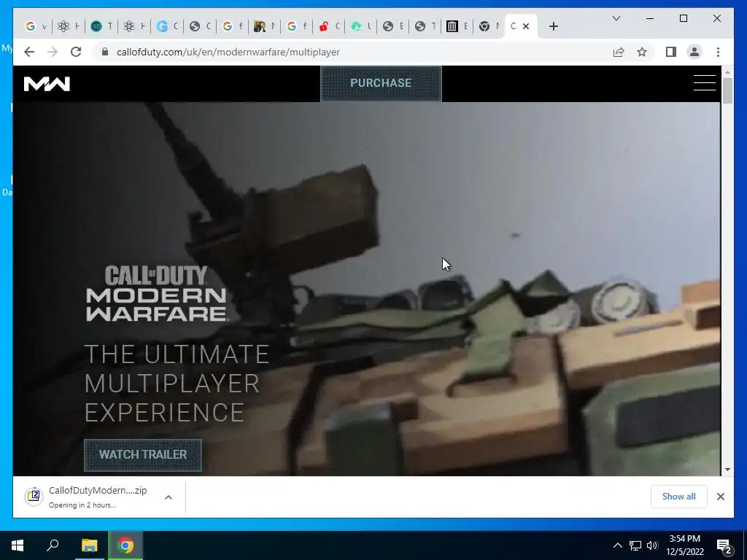Switch to the red padlock icon tab
Image resolution: width=747 pixels, height=560 pixels.
[330, 26]
